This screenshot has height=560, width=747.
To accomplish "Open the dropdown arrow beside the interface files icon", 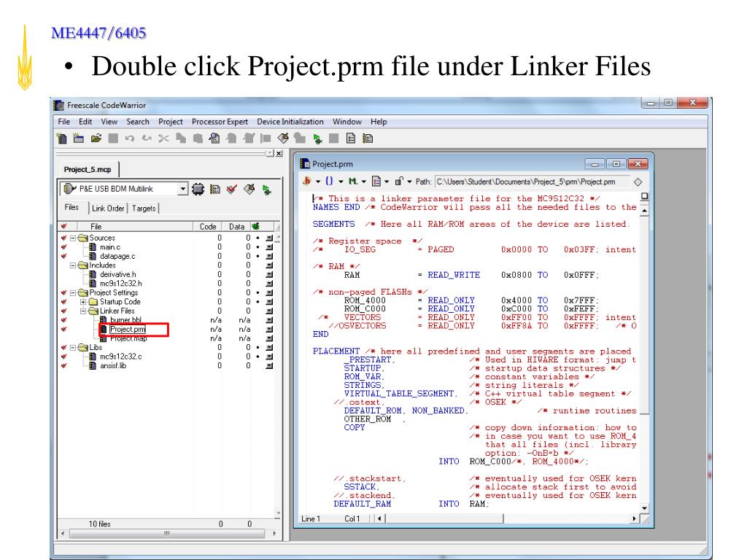I will 318,182.
